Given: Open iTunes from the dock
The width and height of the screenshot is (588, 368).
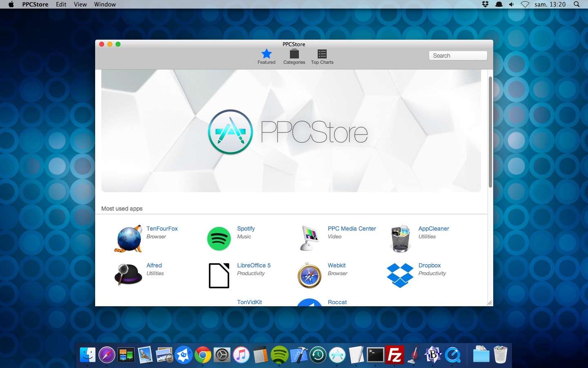Looking at the screenshot, I should tap(241, 355).
